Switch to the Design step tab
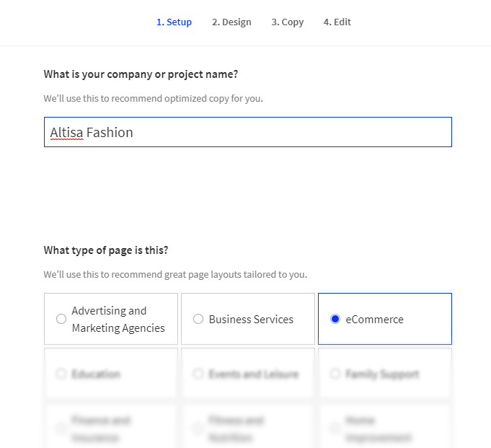The width and height of the screenshot is (491, 448). coord(231,22)
